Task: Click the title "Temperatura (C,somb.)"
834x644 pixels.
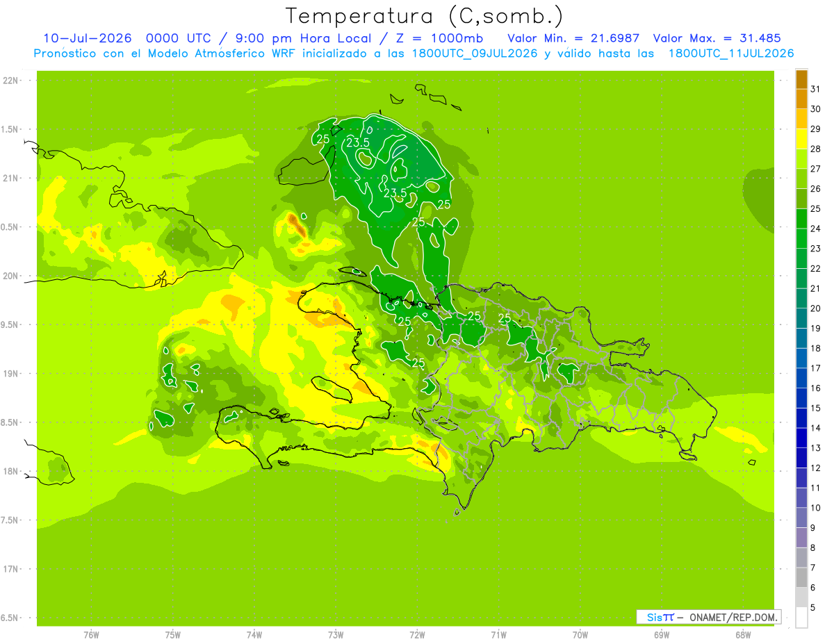Action: tap(425, 16)
